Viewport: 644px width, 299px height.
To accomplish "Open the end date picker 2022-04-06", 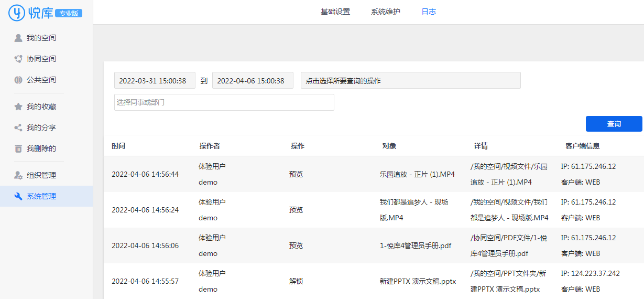I will (x=253, y=81).
